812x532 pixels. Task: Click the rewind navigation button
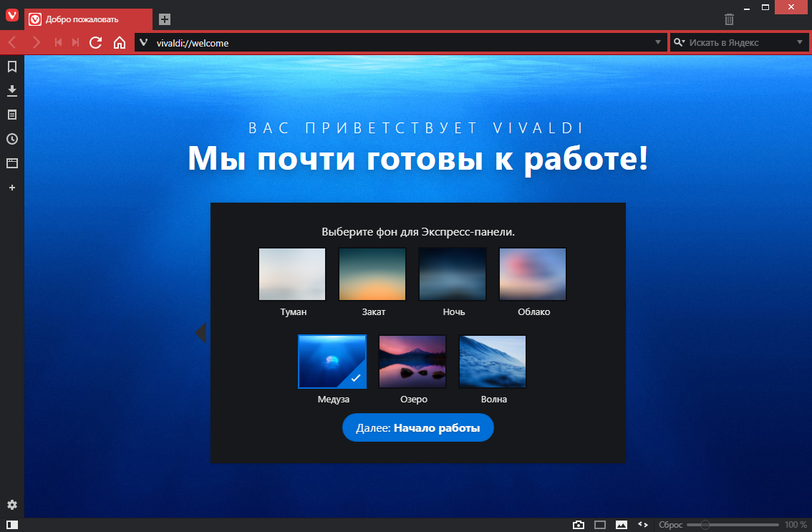coord(58,42)
